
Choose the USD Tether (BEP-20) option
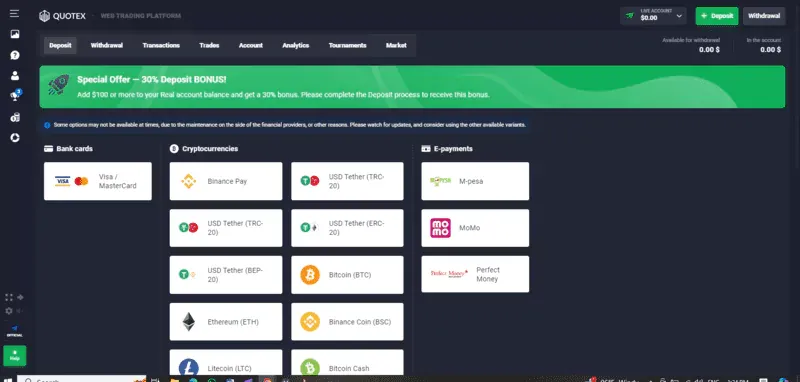pos(226,275)
